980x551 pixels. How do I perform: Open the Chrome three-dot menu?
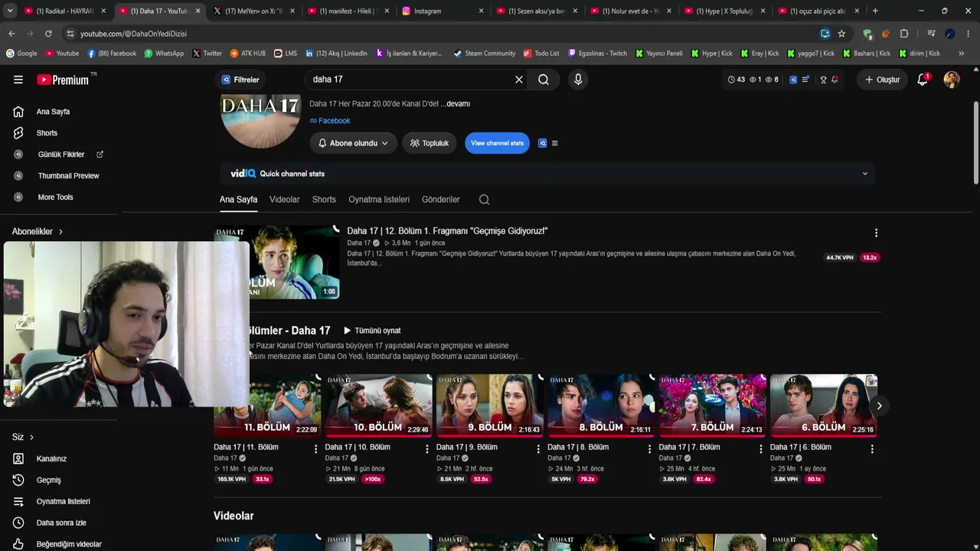point(969,34)
